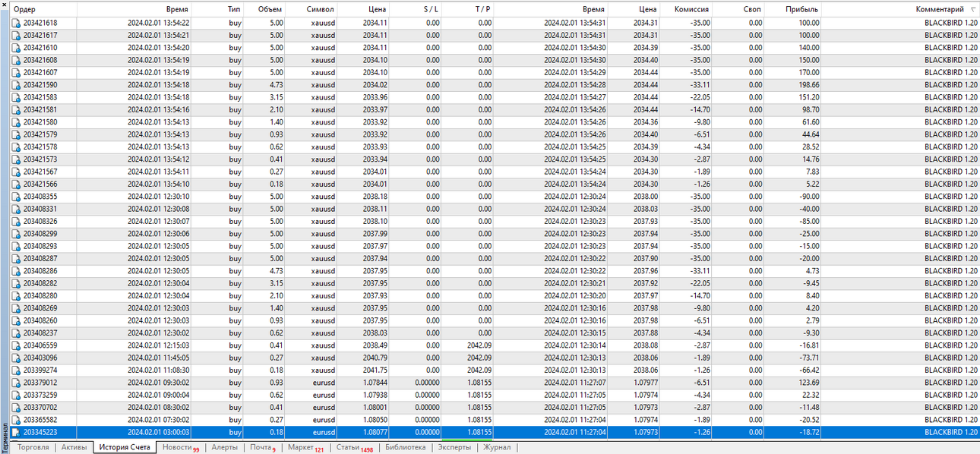
Task: Click the order icon beside 203408287
Action: (16, 258)
